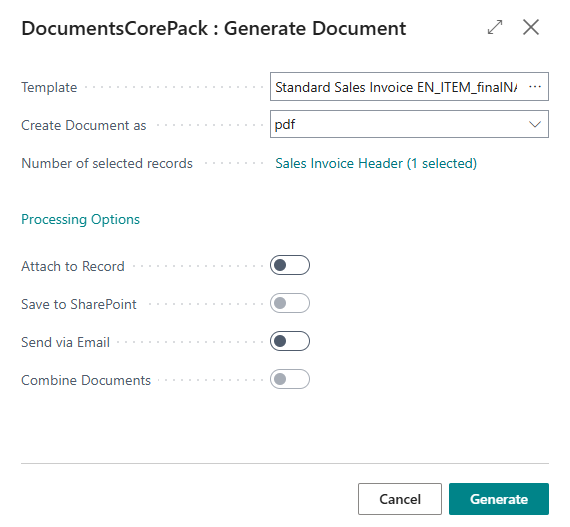Close the Generate Document dialog
Viewport: 570px width, 527px height.
coord(531,27)
